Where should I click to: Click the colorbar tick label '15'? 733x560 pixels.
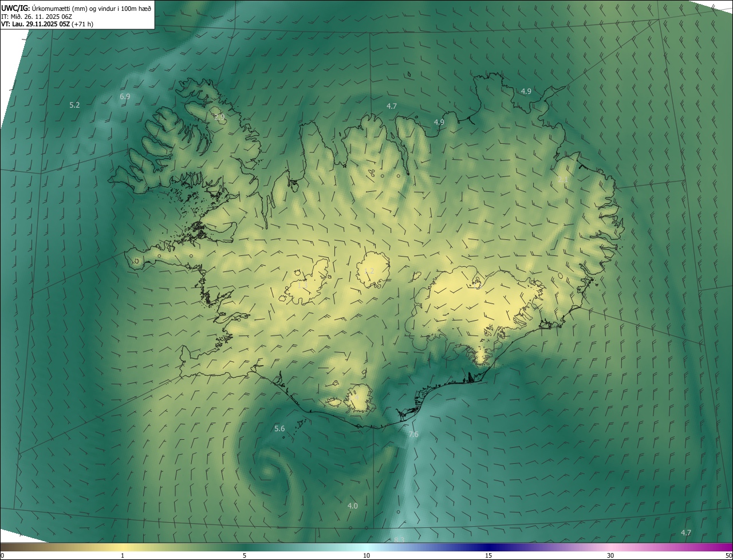[488, 555]
